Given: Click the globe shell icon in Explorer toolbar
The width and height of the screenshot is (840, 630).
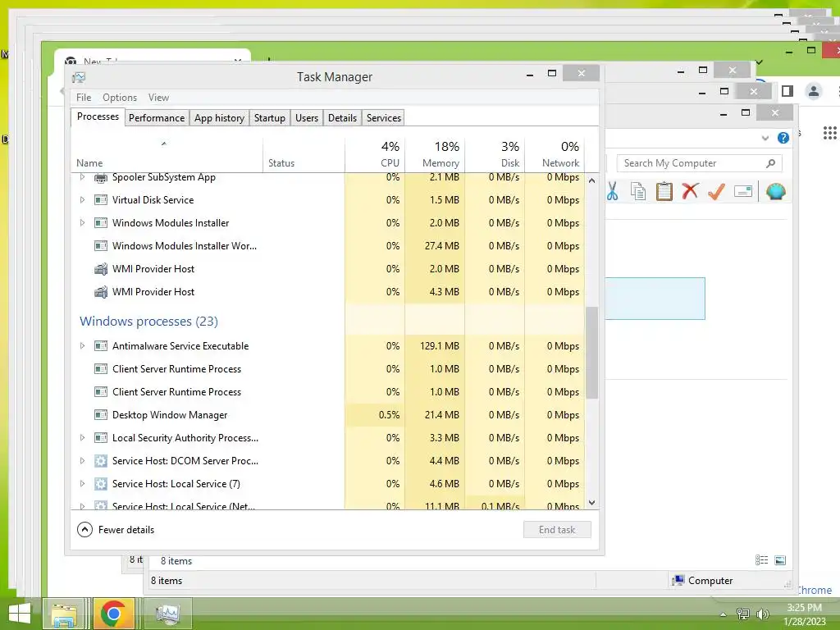Looking at the screenshot, I should [776, 191].
